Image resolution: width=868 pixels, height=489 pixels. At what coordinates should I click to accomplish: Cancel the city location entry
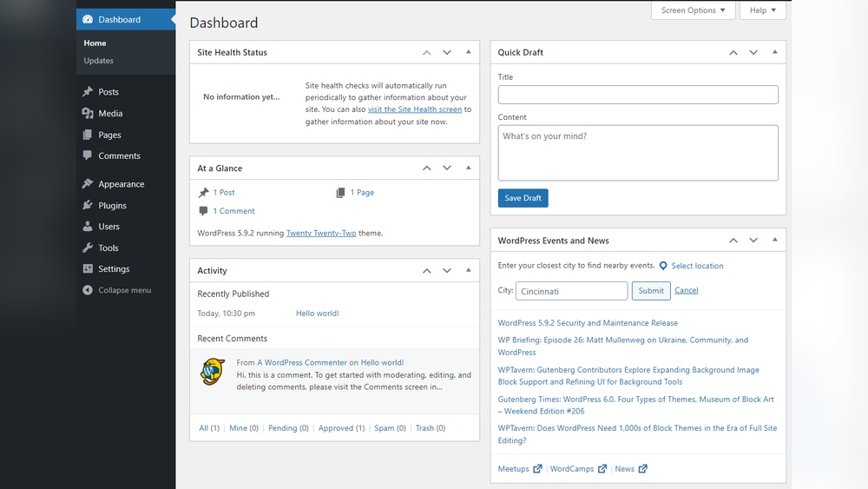[x=687, y=290]
